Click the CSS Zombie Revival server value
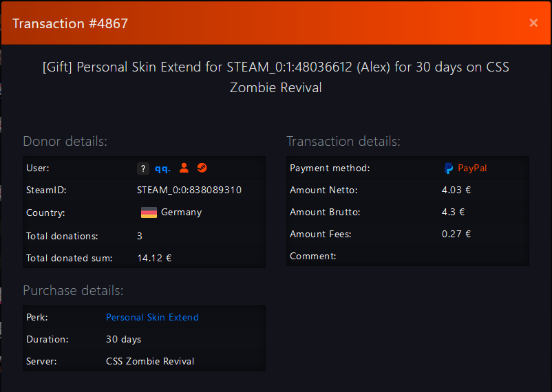The image size is (552, 392). tap(150, 361)
